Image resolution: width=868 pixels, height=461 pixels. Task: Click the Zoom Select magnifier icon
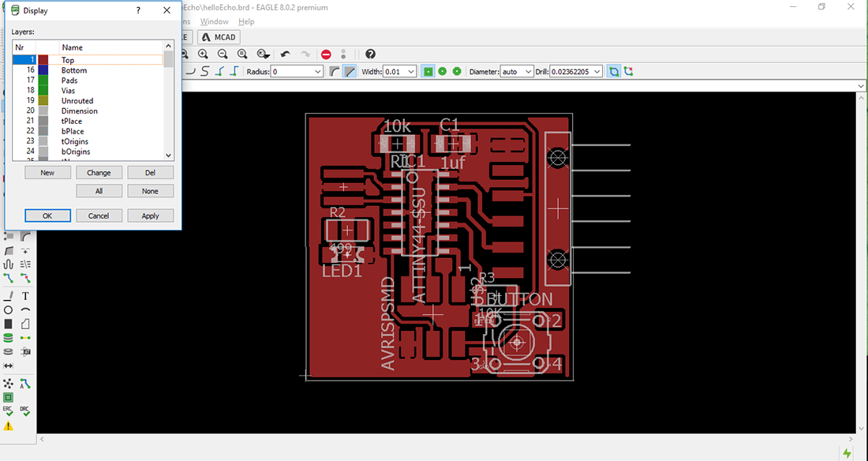pyautogui.click(x=264, y=54)
